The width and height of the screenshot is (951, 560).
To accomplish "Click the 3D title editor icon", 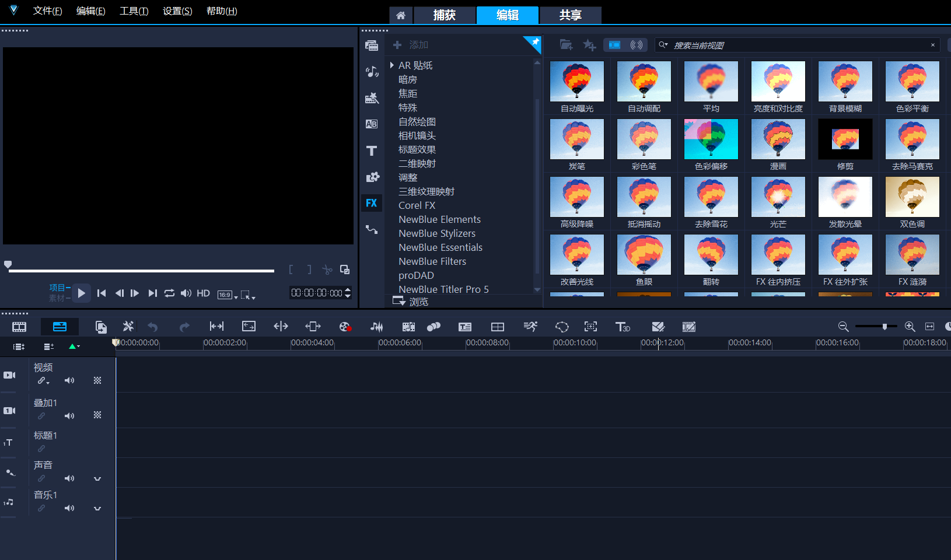I will (623, 327).
